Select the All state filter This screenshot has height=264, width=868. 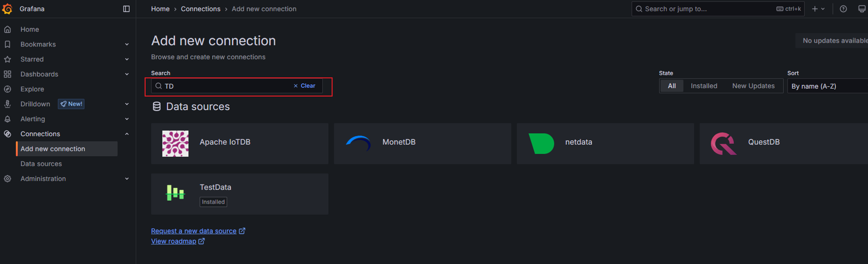pos(672,86)
